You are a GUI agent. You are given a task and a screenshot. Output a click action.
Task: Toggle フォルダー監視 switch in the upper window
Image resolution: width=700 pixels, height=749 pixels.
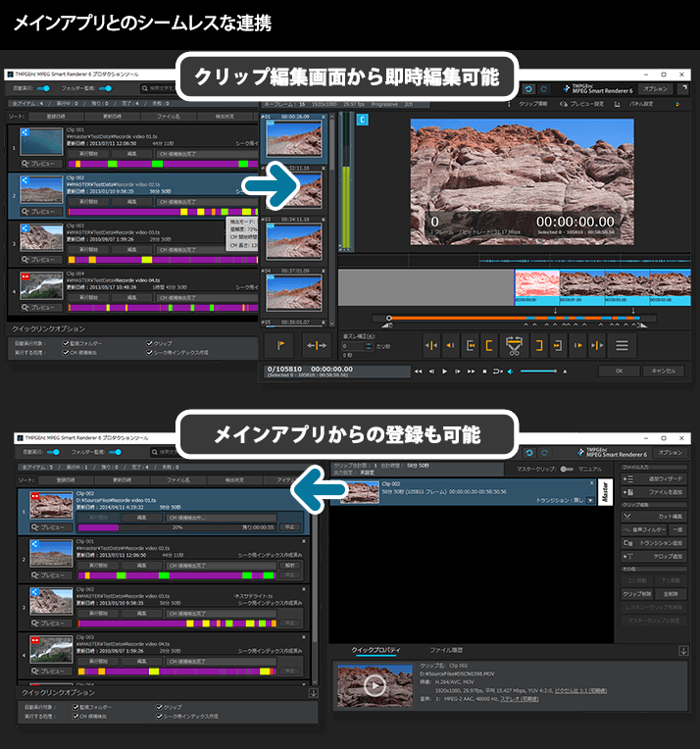point(105,88)
